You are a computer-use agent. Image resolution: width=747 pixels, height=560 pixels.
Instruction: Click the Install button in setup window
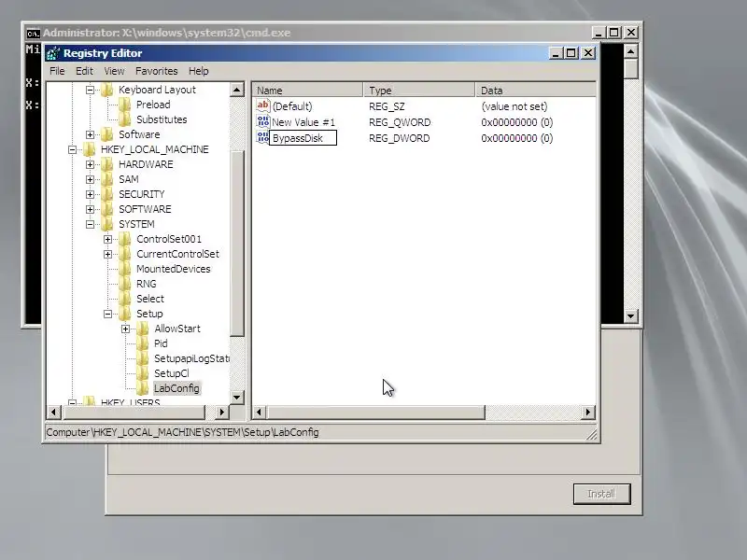(601, 494)
